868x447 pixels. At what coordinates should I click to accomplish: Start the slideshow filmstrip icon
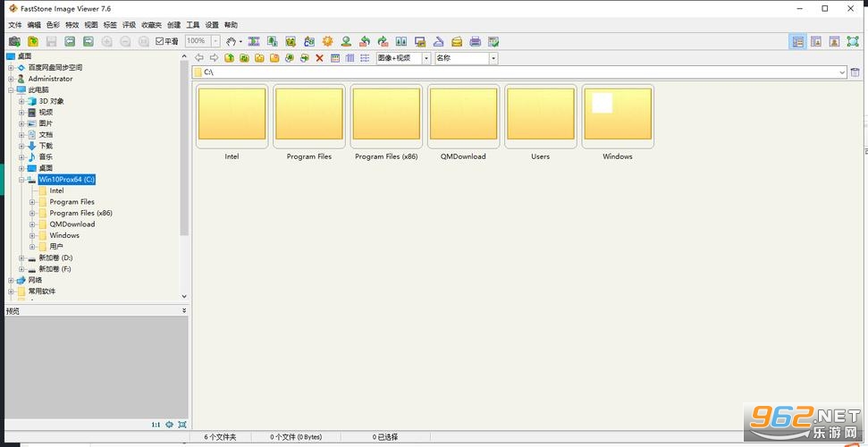(254, 41)
